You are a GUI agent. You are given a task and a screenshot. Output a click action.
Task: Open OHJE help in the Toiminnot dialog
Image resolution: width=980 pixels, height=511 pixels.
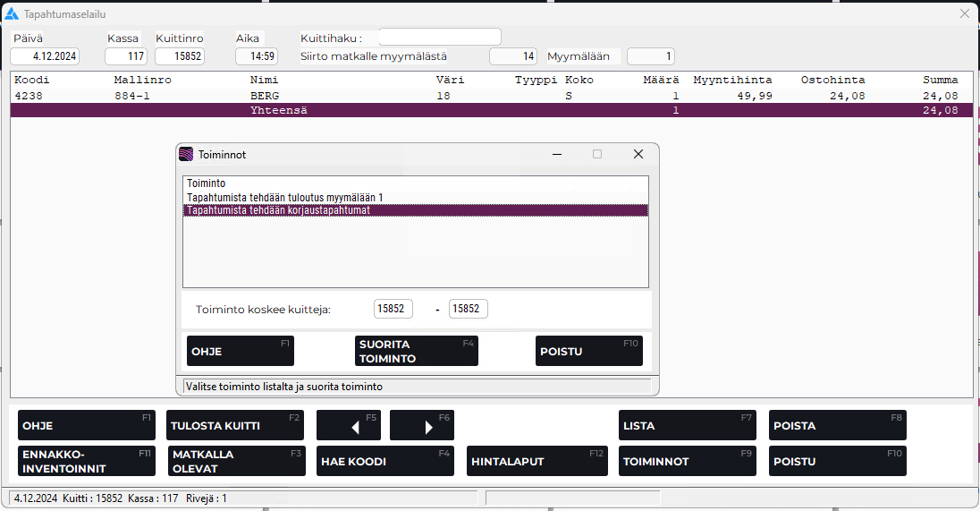click(x=240, y=351)
